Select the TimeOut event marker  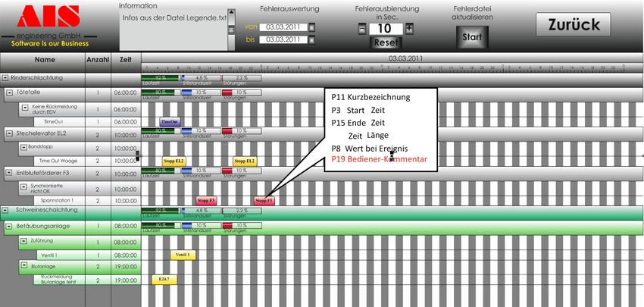170,121
